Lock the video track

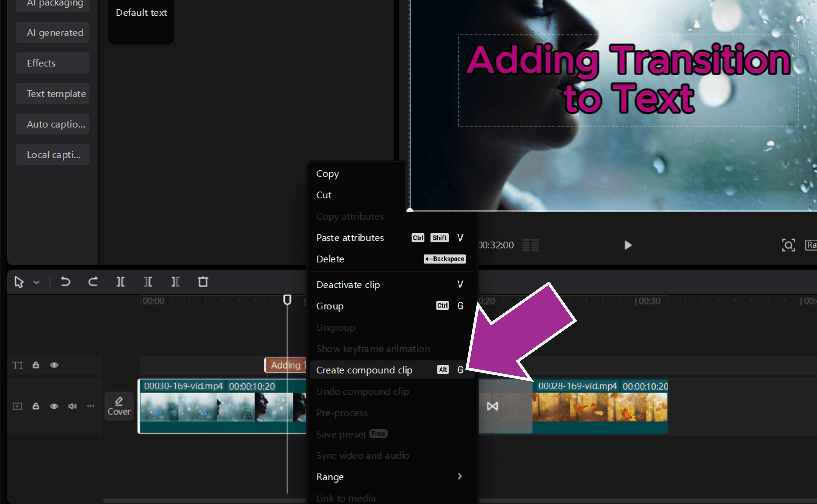(x=36, y=406)
